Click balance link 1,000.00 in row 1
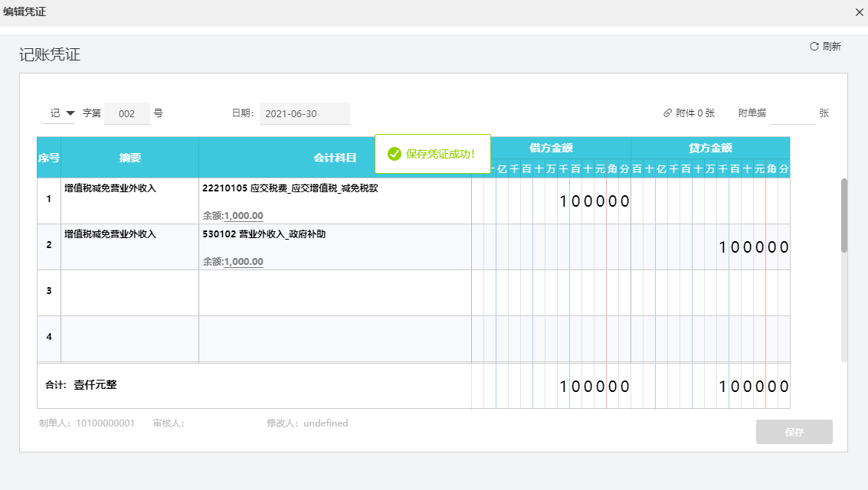The height and width of the screenshot is (490, 868). click(243, 216)
